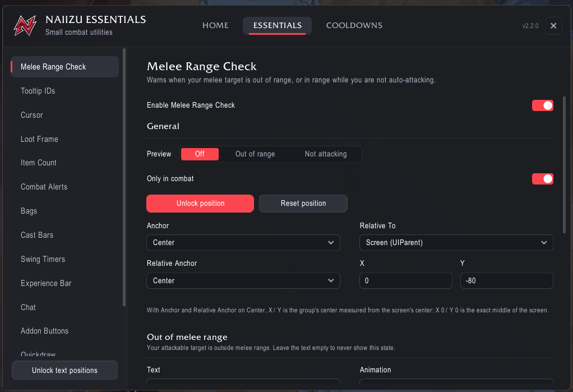Screen dimensions: 573x392
Task: Open Swing Timers settings
Action: (x=64, y=259)
